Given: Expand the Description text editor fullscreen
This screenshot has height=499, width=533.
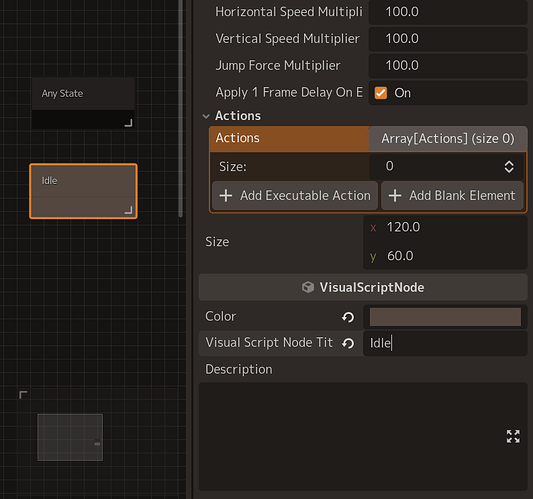Looking at the screenshot, I should point(513,436).
